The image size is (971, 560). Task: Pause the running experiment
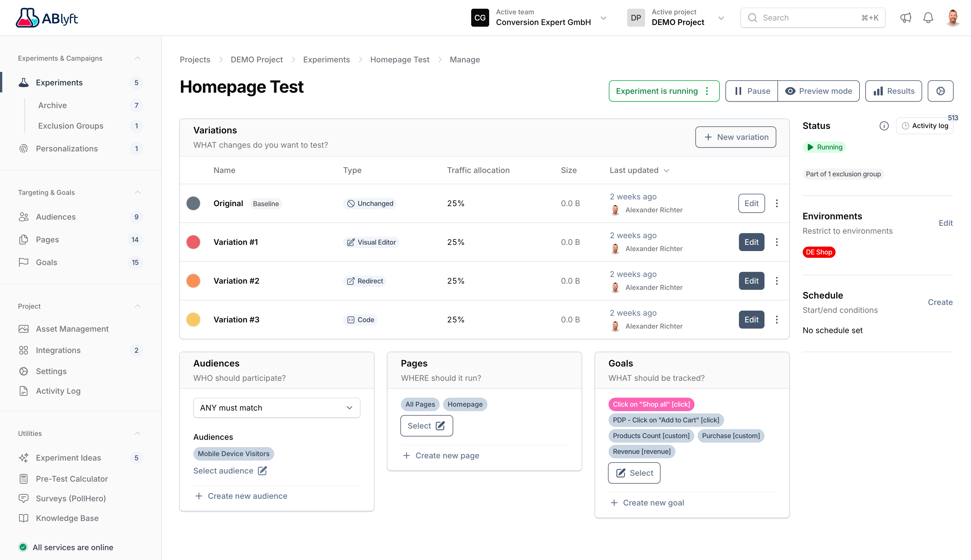click(x=752, y=91)
